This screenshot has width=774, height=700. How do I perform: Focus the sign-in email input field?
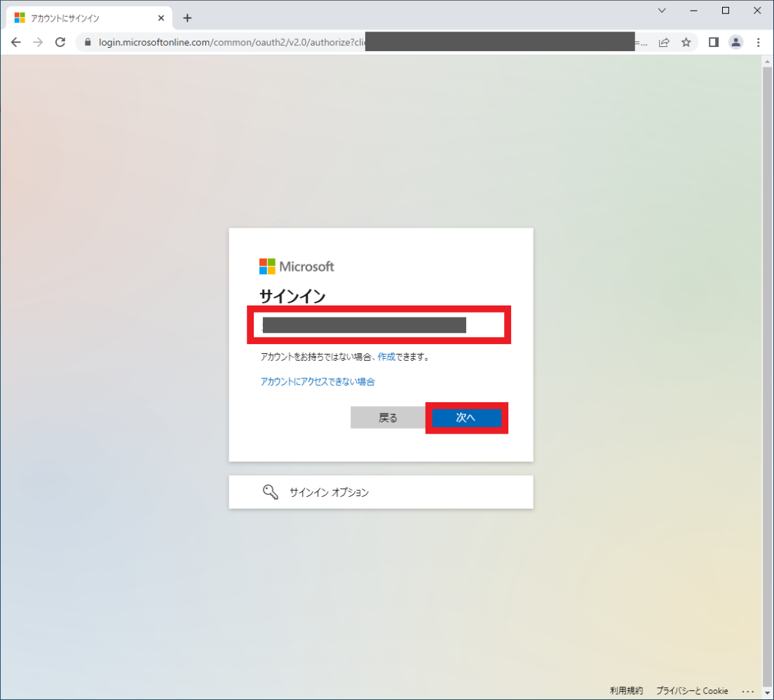point(379,325)
